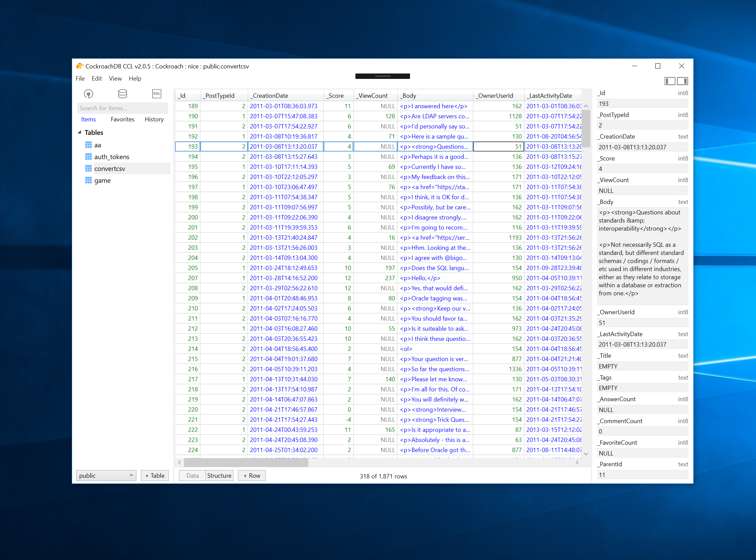This screenshot has width=756, height=560.
Task: Open the Edit menu
Action: click(97, 78)
